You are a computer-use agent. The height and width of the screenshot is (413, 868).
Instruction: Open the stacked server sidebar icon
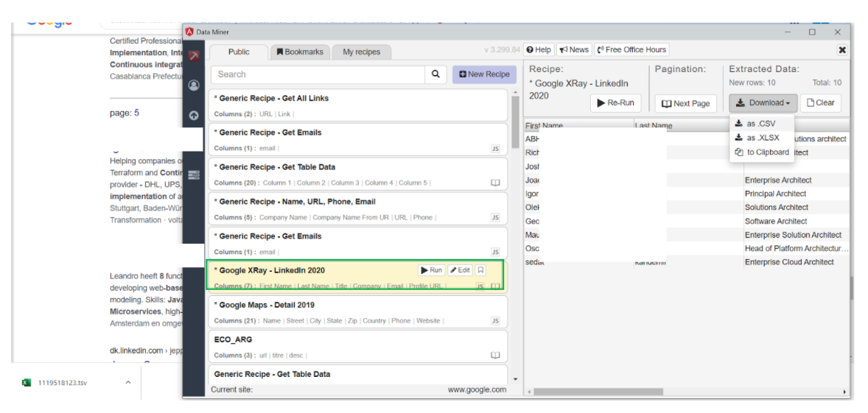(194, 175)
